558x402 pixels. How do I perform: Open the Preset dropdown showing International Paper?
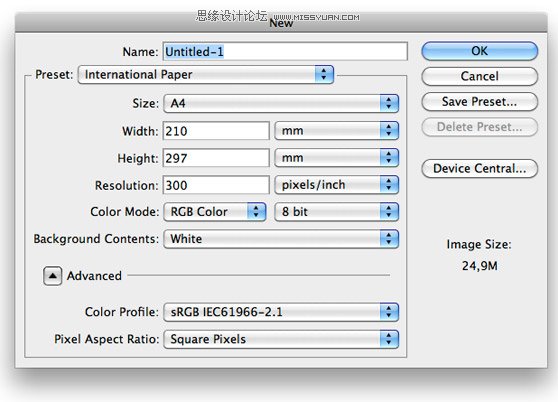[206, 75]
